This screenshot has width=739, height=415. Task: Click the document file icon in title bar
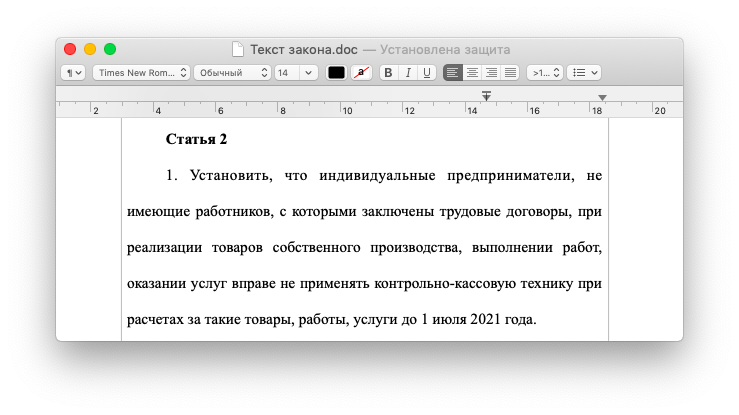coord(237,48)
